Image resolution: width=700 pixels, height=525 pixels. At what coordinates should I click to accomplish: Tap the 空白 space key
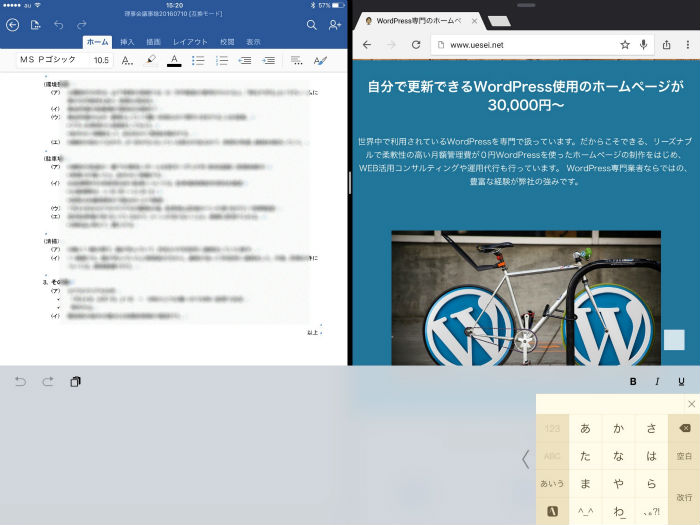[684, 456]
